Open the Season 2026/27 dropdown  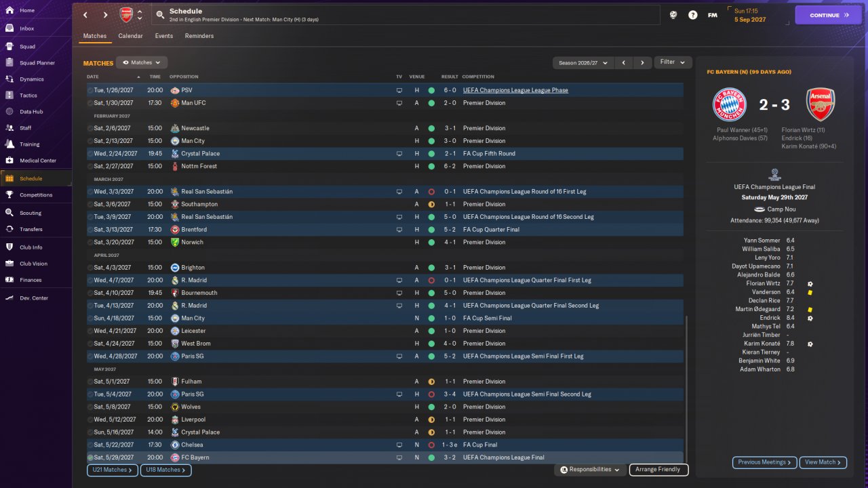tap(583, 62)
